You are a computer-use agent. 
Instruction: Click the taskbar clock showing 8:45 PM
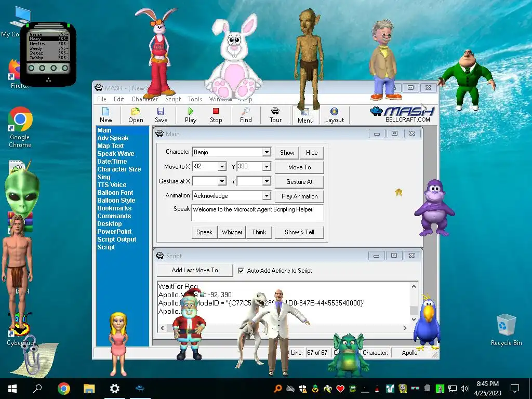[487, 389]
